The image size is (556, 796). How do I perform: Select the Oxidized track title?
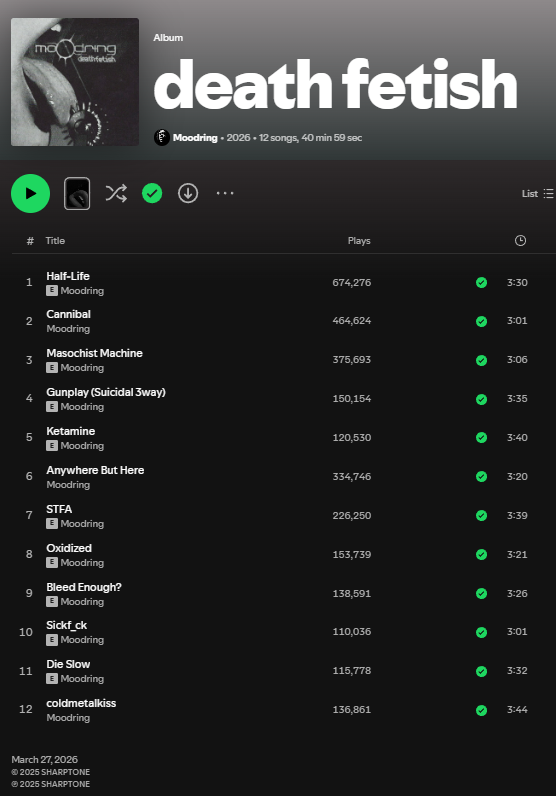pyautogui.click(x=69, y=548)
